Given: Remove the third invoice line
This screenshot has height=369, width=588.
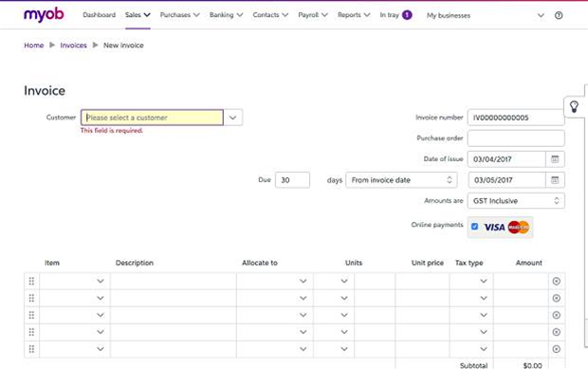Looking at the screenshot, I should (557, 315).
